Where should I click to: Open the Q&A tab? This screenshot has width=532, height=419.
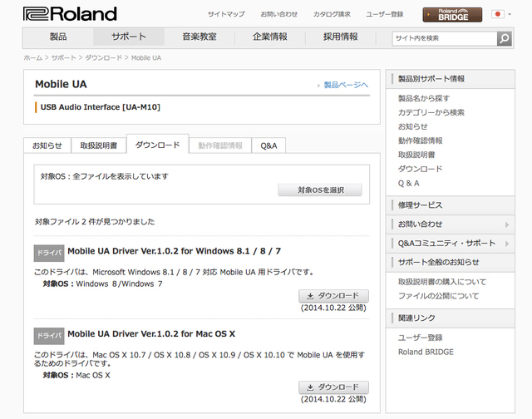(x=268, y=145)
